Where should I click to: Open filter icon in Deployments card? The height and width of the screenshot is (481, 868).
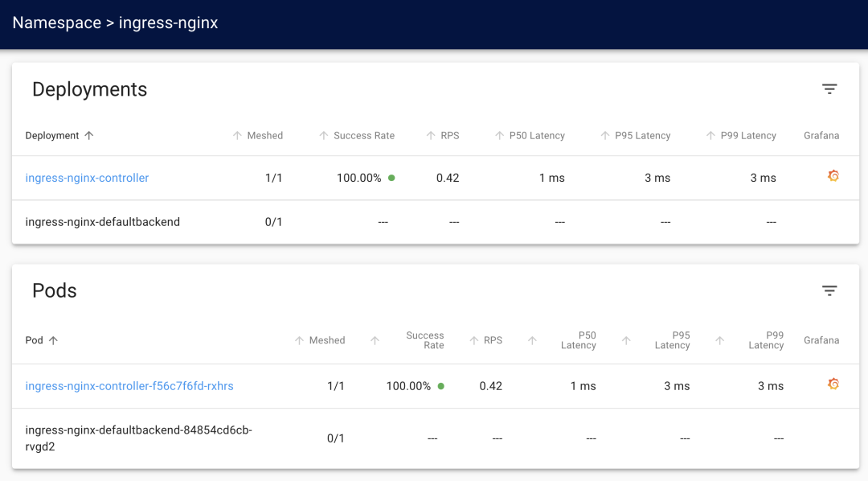coord(829,89)
